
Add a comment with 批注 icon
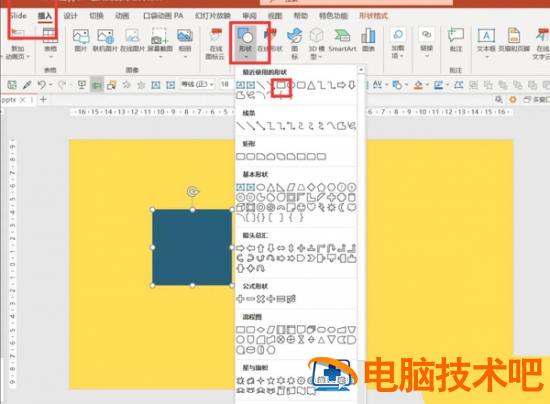(x=456, y=40)
